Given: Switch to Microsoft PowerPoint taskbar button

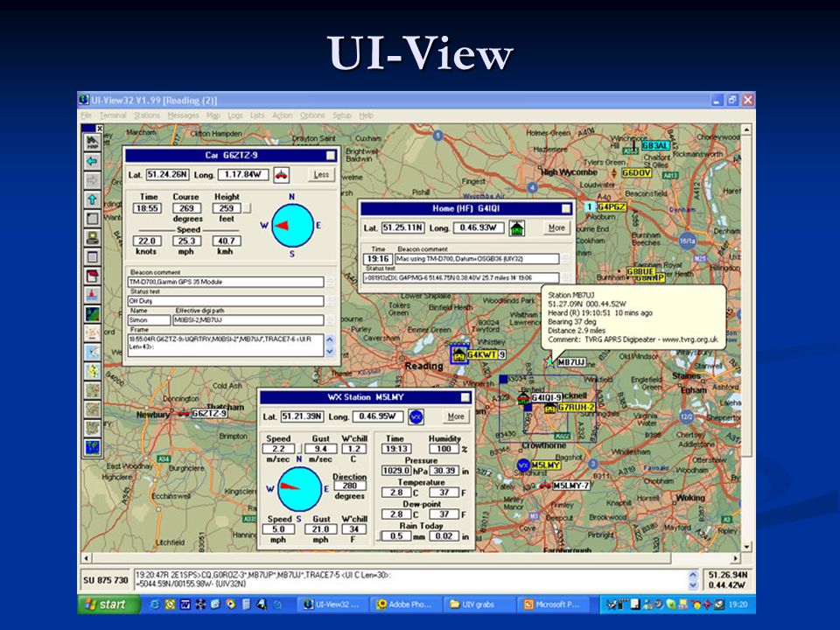Looking at the screenshot, I should point(553,605).
